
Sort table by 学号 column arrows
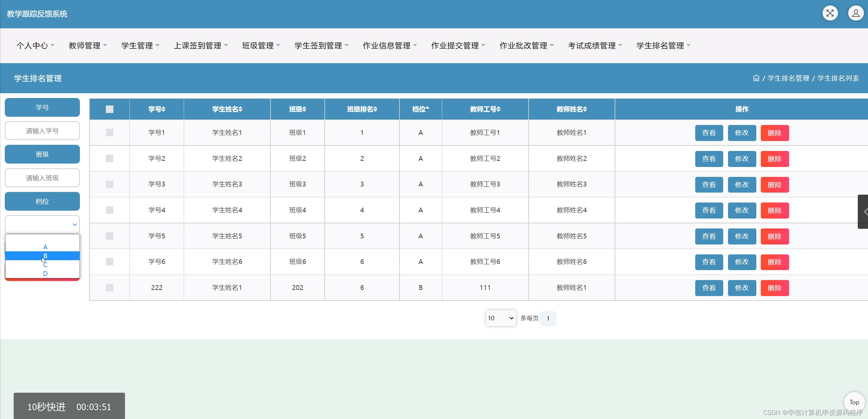pos(164,109)
